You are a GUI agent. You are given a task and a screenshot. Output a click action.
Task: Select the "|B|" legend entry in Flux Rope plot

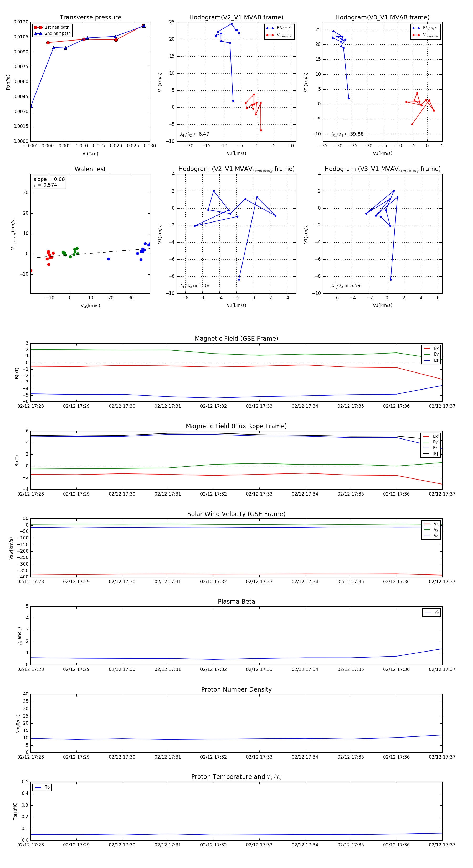click(431, 454)
